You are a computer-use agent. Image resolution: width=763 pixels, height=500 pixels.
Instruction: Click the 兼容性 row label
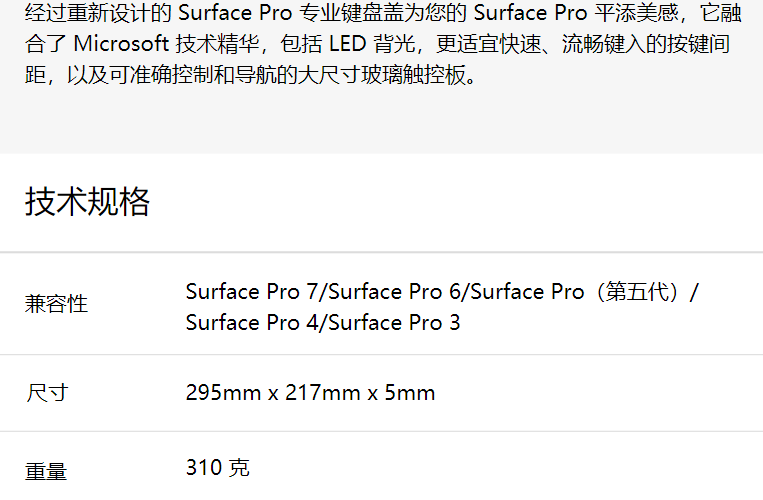tap(56, 304)
